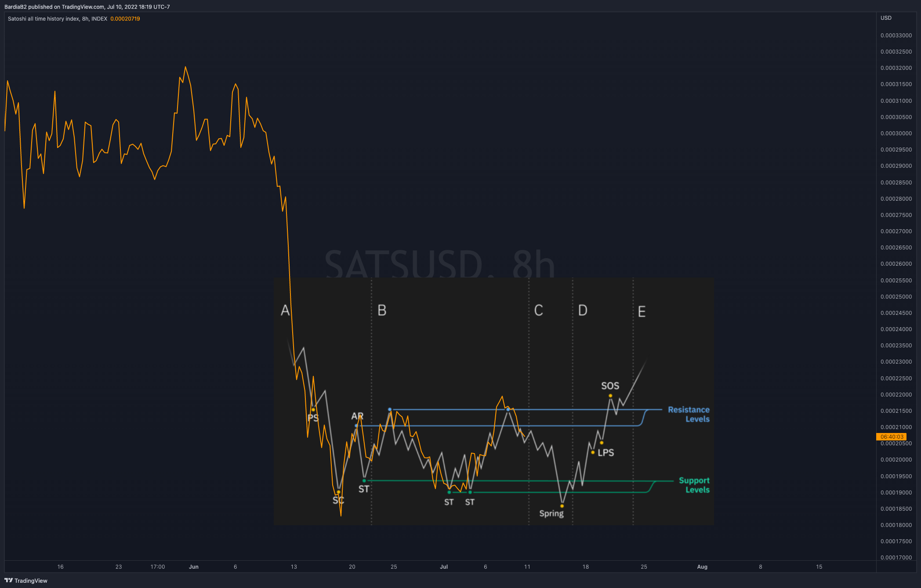Click the 0.00019000 price axis label
921x588 pixels.
coord(896,493)
